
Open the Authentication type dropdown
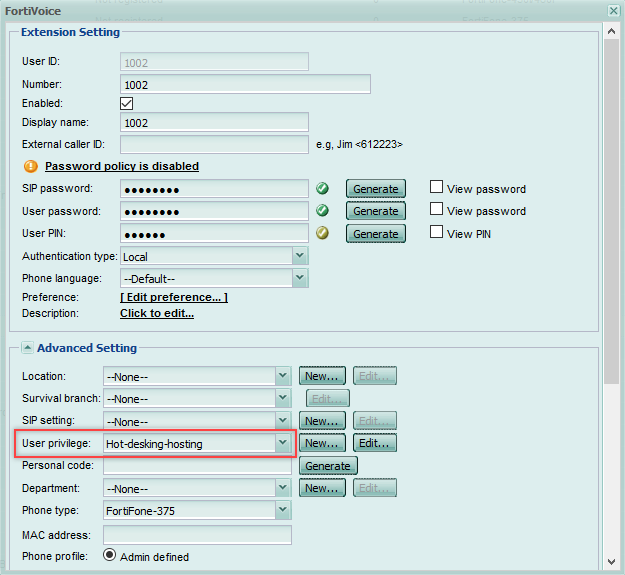tap(299, 256)
